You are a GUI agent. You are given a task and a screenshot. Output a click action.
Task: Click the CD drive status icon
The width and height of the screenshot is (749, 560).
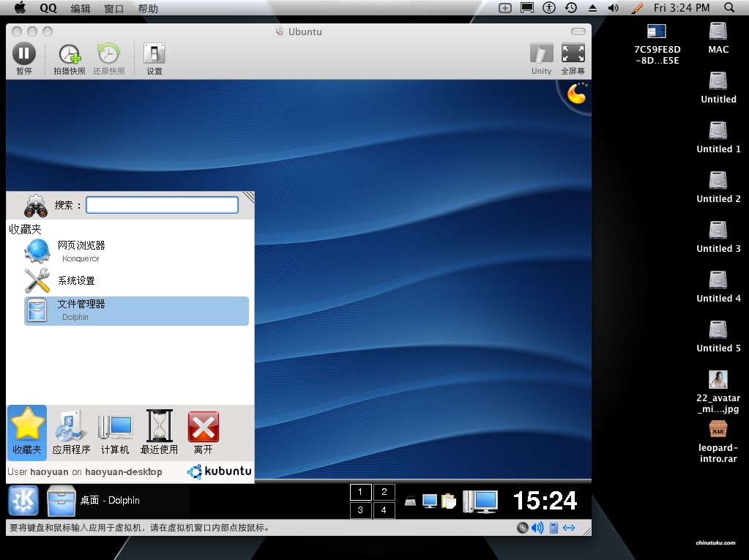[523, 528]
